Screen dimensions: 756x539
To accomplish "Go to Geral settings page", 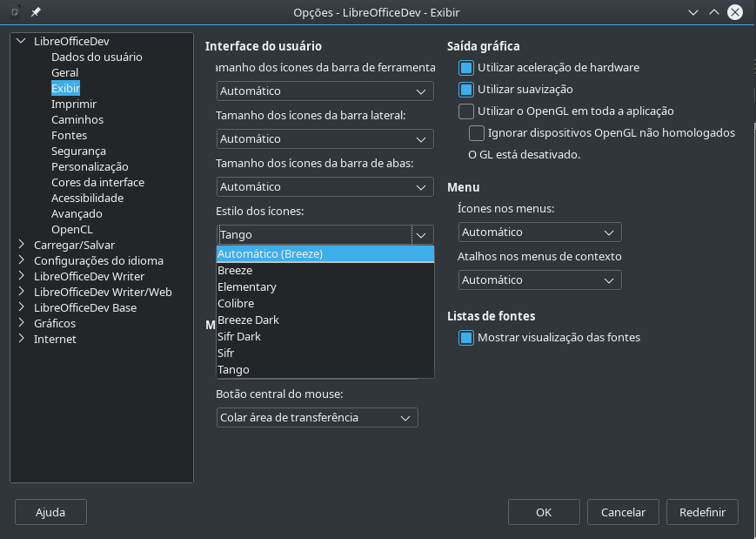I will pyautogui.click(x=64, y=72).
